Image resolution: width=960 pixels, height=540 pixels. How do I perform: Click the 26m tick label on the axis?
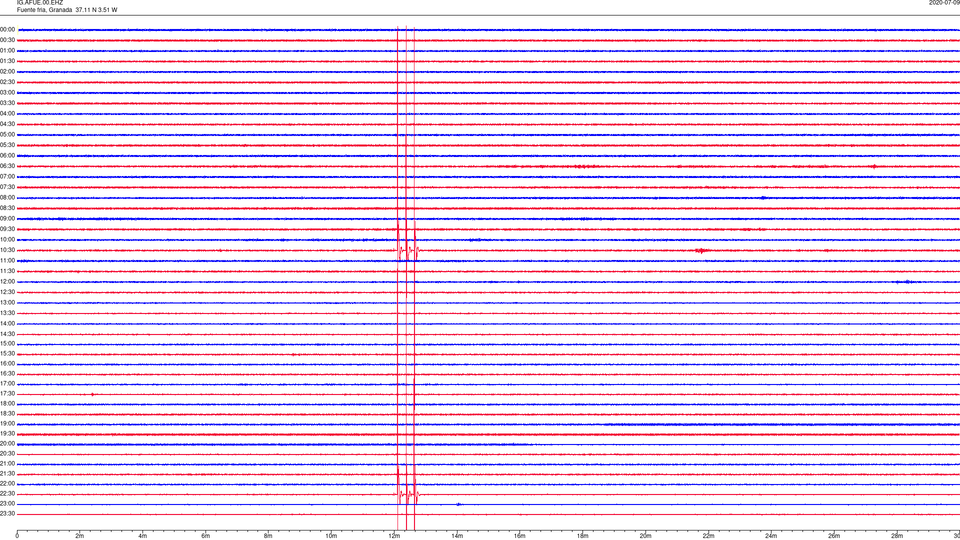(x=834, y=536)
